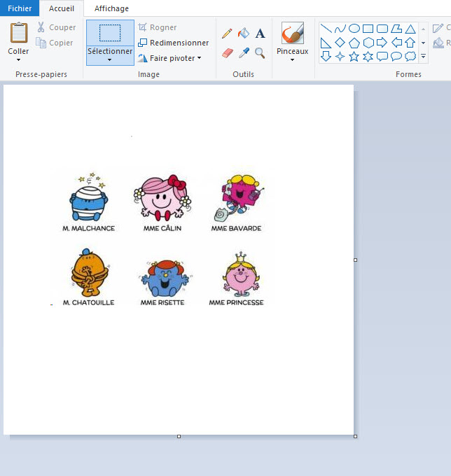Choose the Up arrow shape
Image resolution: width=451 pixels, height=476 pixels.
[410, 43]
